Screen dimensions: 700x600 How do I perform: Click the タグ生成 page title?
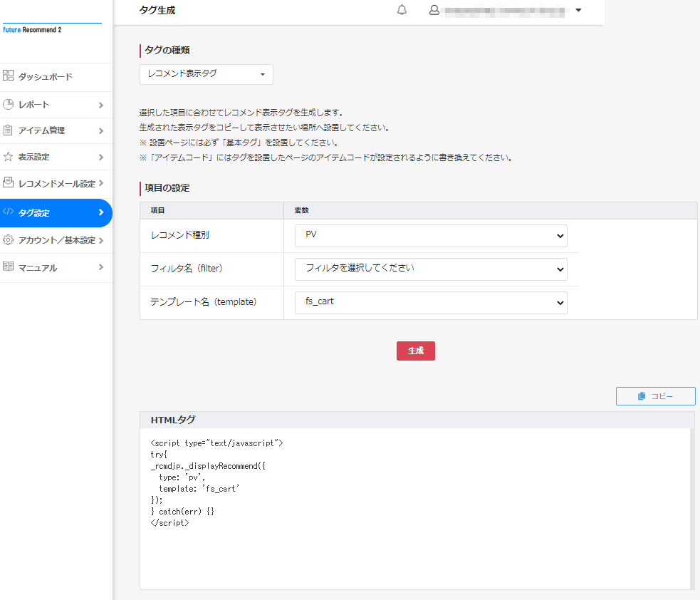(157, 10)
